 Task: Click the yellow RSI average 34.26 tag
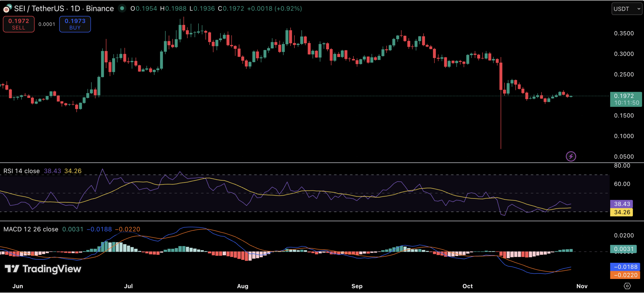tap(622, 212)
